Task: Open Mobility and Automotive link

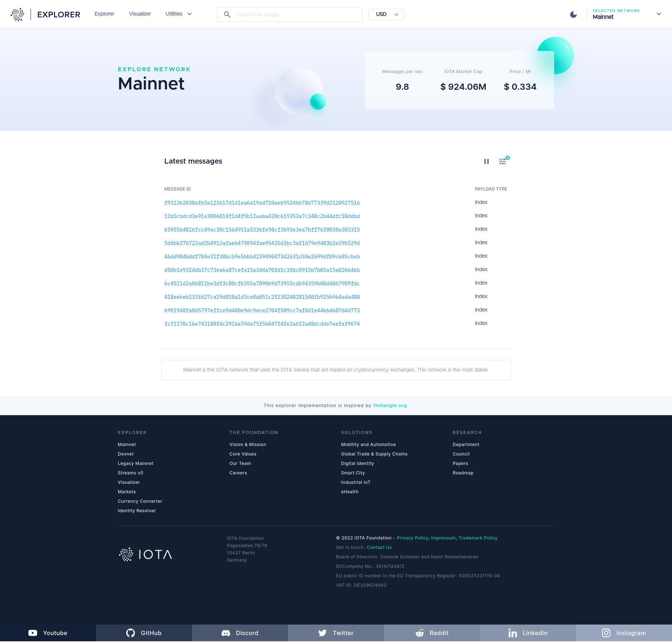Action: (368, 445)
